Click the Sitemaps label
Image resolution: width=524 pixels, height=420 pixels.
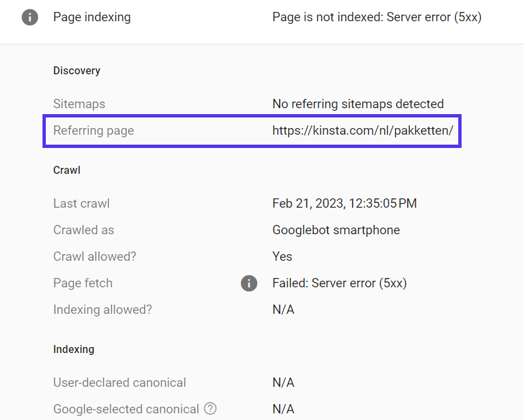point(79,104)
